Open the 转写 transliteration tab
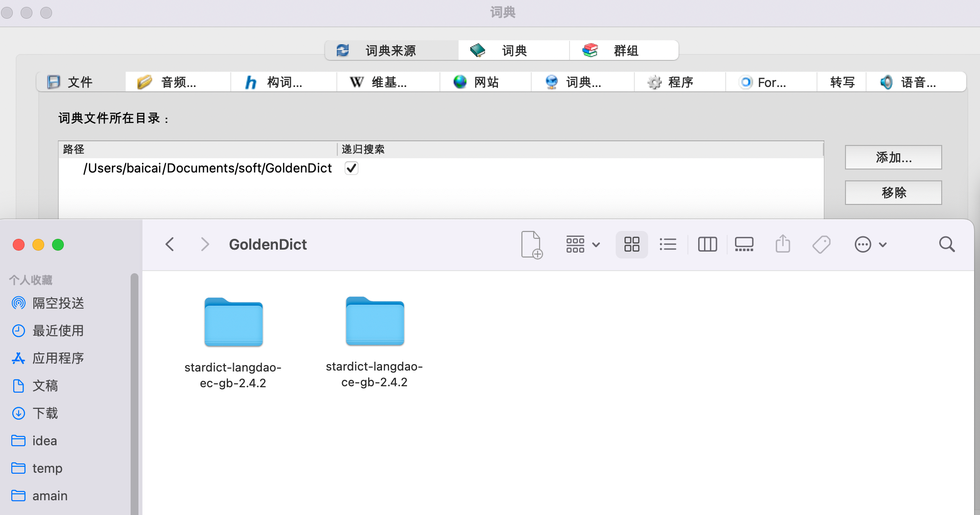980x515 pixels. (x=842, y=82)
